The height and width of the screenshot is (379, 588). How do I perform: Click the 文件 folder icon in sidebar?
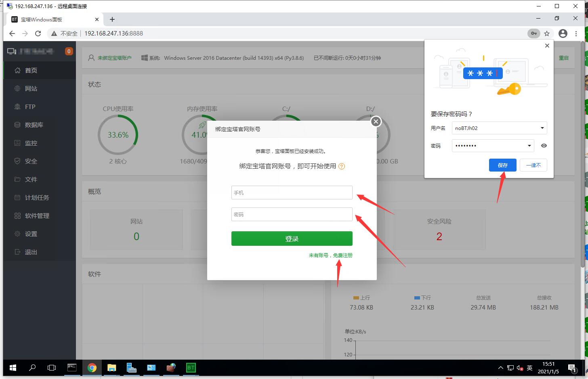[17, 179]
